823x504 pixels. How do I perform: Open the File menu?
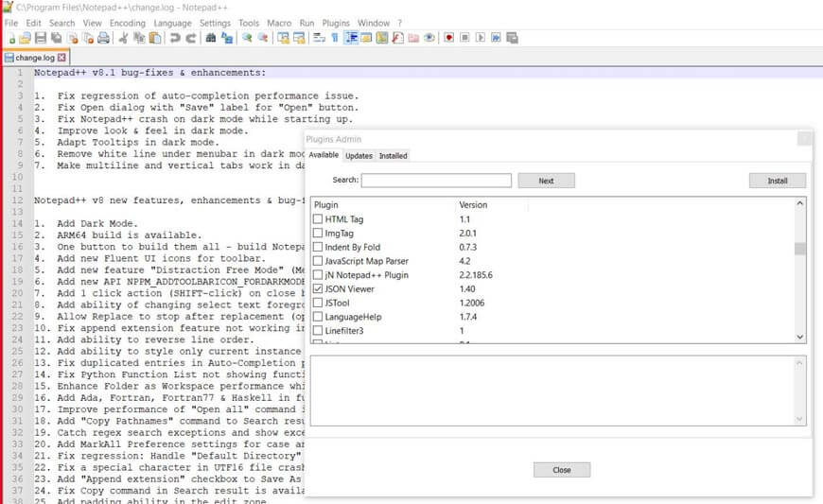[11, 23]
